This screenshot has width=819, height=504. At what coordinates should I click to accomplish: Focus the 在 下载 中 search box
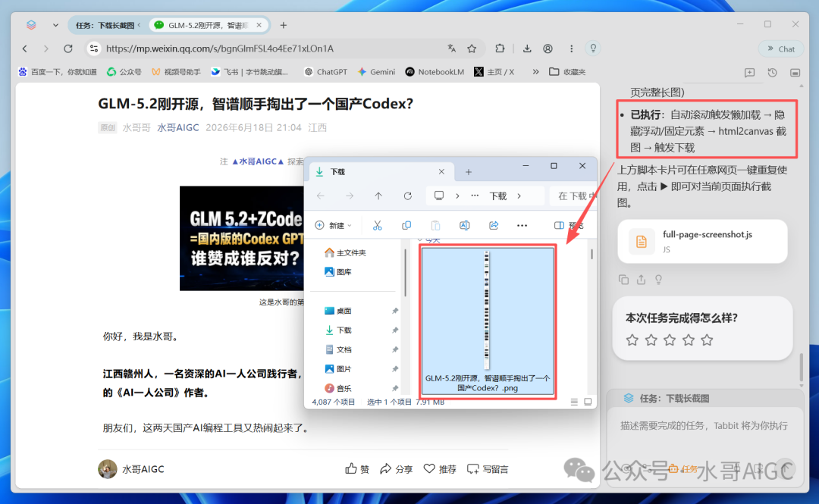(573, 196)
